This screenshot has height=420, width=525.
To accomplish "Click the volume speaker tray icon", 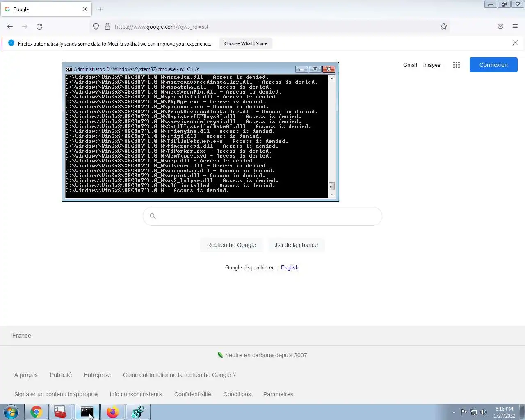I will coord(484,412).
